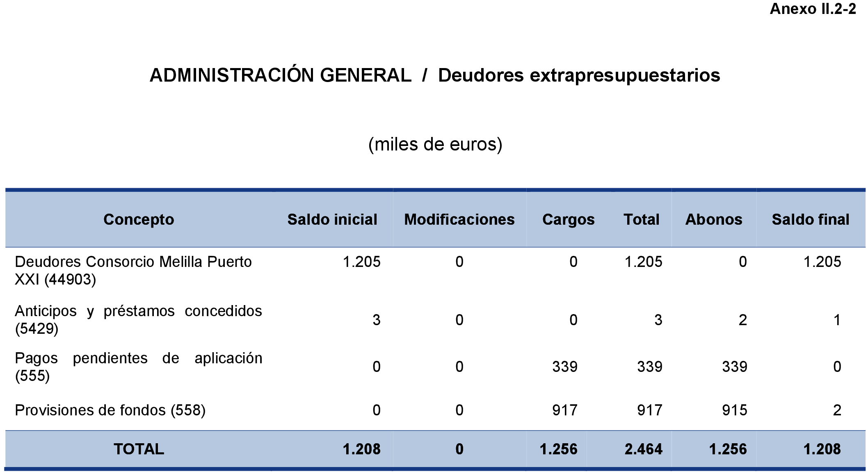Click the '(miles de euros)' subtitle
The height and width of the screenshot is (474, 868).
click(x=435, y=144)
